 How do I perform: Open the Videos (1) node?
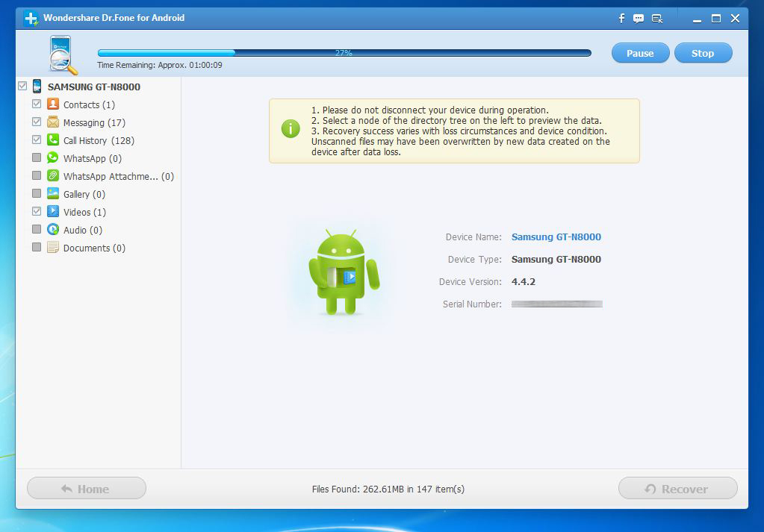click(85, 212)
